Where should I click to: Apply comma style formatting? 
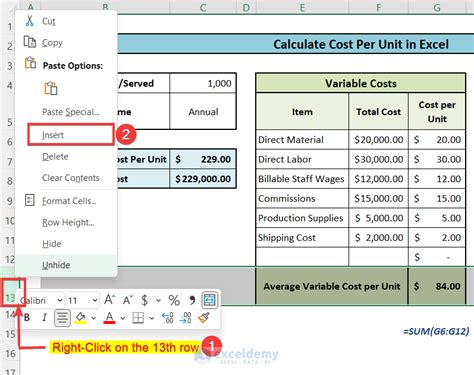[192, 300]
